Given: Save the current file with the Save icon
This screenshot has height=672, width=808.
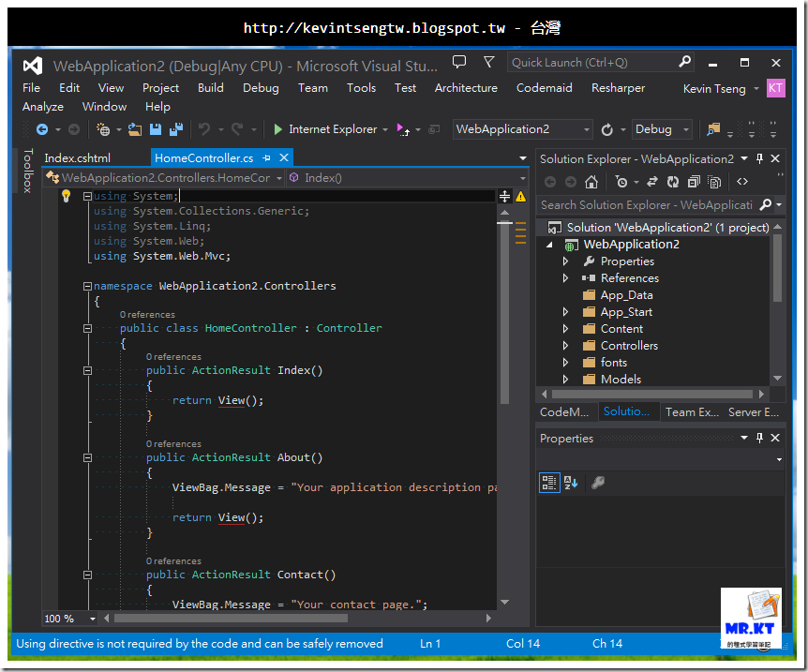Looking at the screenshot, I should 155,129.
